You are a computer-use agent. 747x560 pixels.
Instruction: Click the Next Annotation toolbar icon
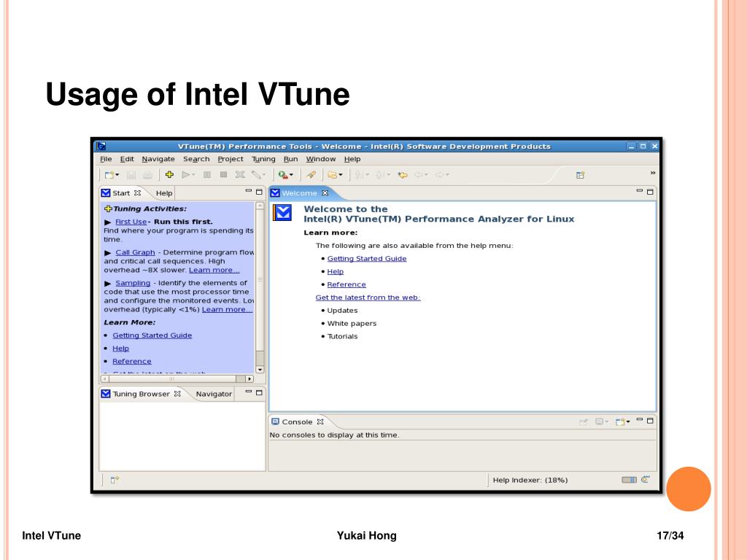(359, 175)
